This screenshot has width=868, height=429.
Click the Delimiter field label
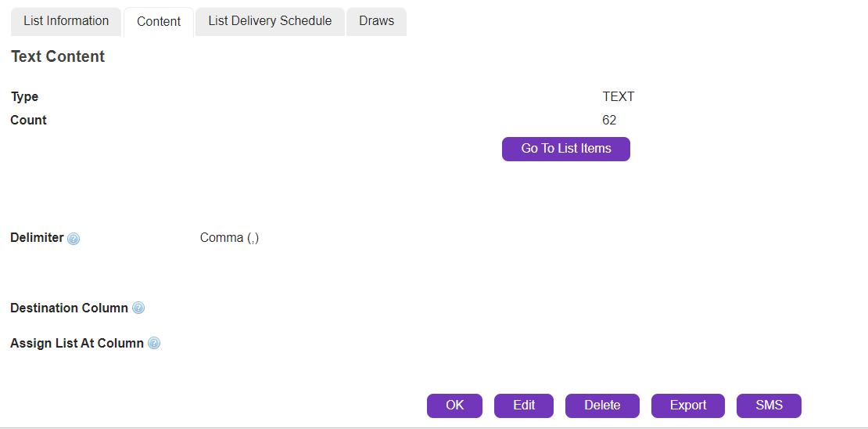(x=37, y=237)
